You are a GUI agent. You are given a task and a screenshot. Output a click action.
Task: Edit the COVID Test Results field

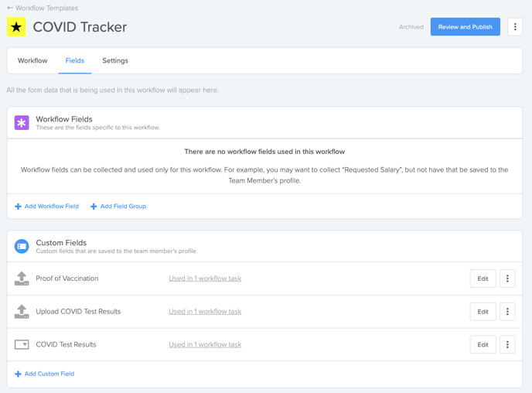click(x=483, y=344)
